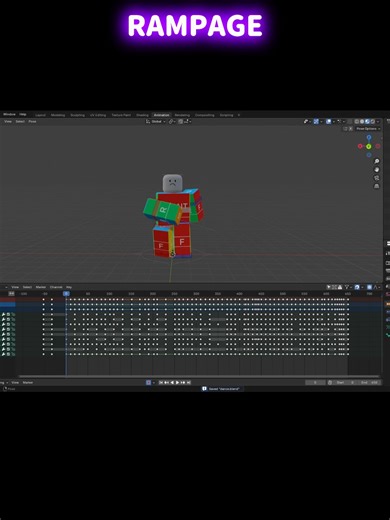Image resolution: width=390 pixels, height=520 pixels.
Task: Switch to the Layout workspace tab
Action: click(x=40, y=115)
